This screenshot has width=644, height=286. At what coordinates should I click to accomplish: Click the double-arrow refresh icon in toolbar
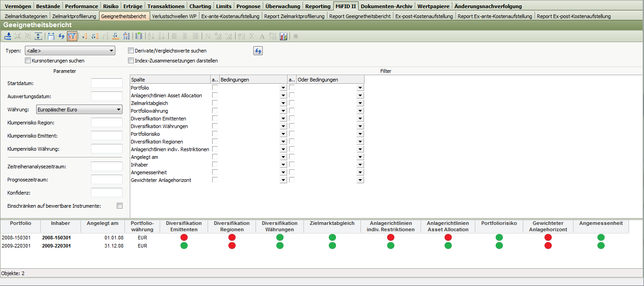[61, 37]
